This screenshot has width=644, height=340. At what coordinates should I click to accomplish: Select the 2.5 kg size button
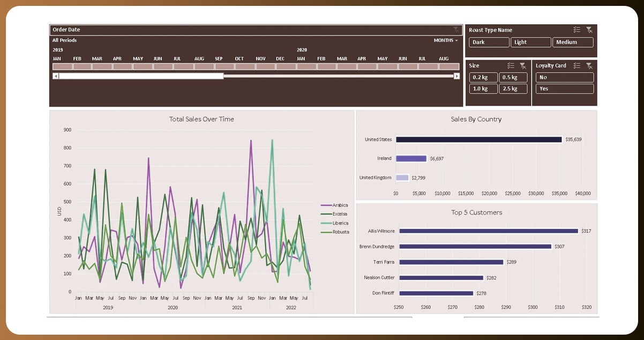coord(513,88)
